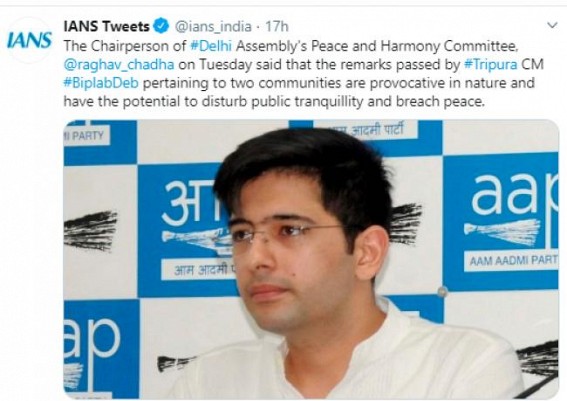Open the IANS profile avatar logo
Screen dimensions: 567x401
30,40
